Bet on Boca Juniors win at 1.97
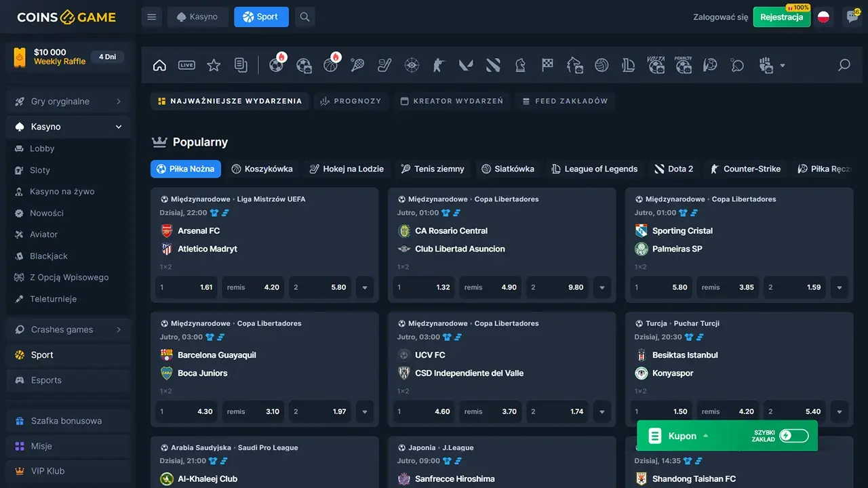The width and height of the screenshot is (868, 488). 320,411
